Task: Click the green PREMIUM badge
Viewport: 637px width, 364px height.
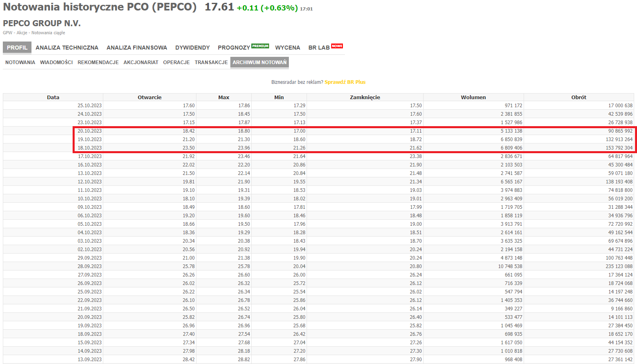Action: (x=260, y=46)
